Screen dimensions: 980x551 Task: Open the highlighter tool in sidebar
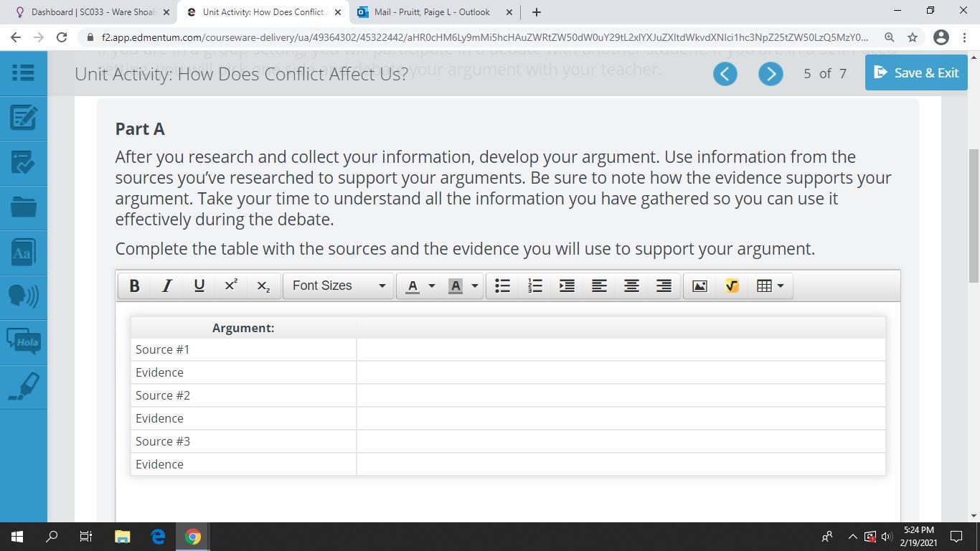click(24, 387)
